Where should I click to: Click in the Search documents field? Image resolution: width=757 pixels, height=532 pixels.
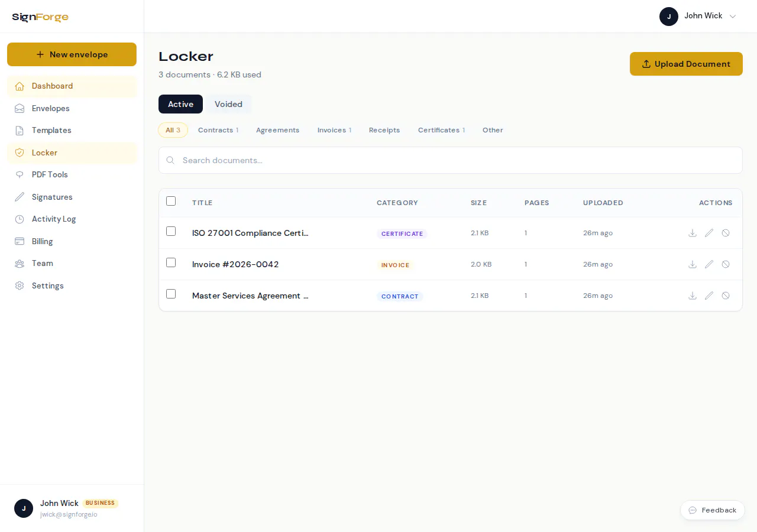451,160
